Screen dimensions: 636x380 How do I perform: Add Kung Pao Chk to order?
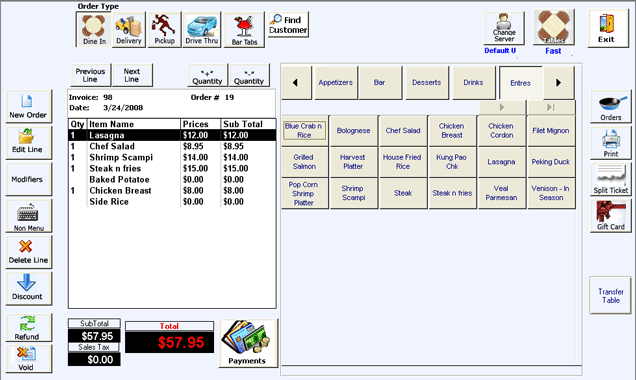click(x=452, y=162)
